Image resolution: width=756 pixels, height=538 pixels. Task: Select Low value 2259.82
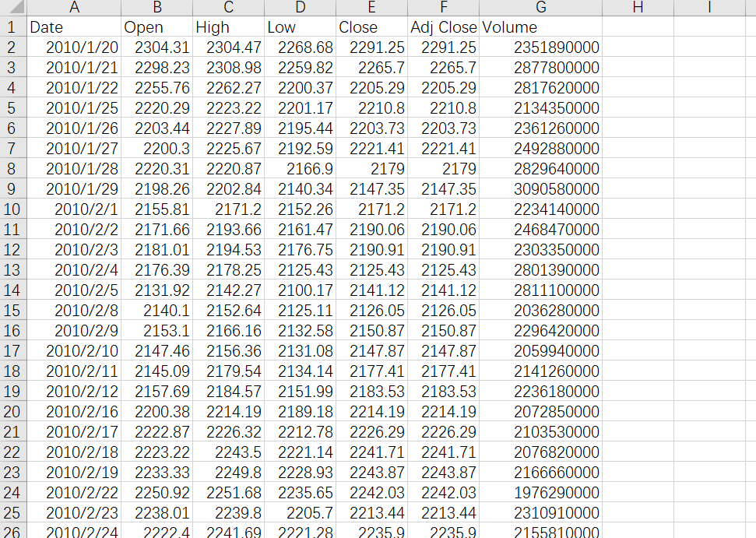click(x=301, y=68)
